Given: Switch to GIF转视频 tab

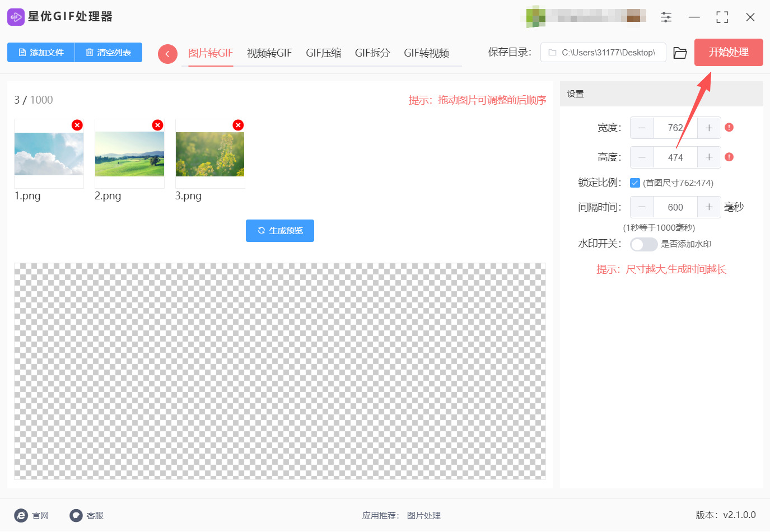Looking at the screenshot, I should (x=427, y=53).
